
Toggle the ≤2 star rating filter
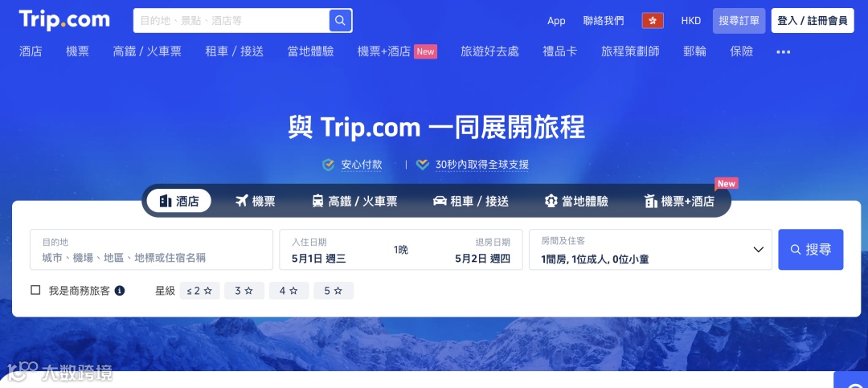pyautogui.click(x=200, y=291)
